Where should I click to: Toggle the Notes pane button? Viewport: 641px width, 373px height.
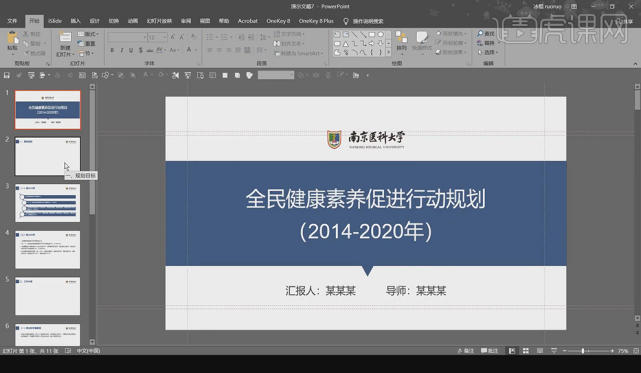tap(465, 351)
